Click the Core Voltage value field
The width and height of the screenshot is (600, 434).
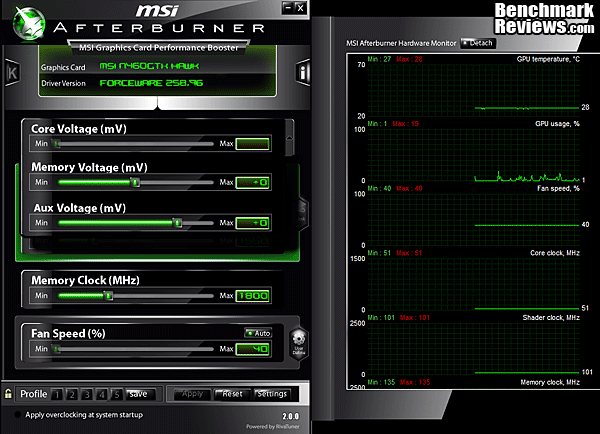(253, 144)
